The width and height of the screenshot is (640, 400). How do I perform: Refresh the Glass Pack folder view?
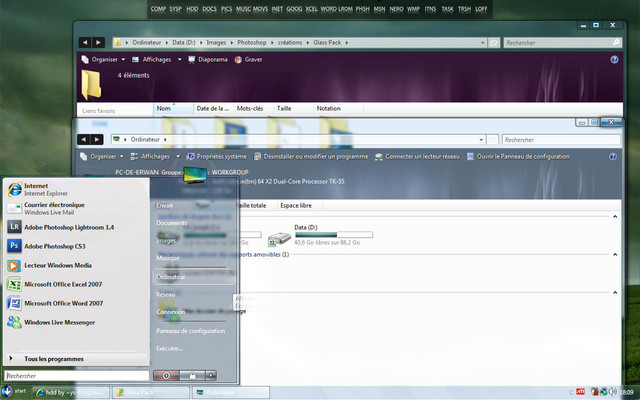pyautogui.click(x=493, y=43)
